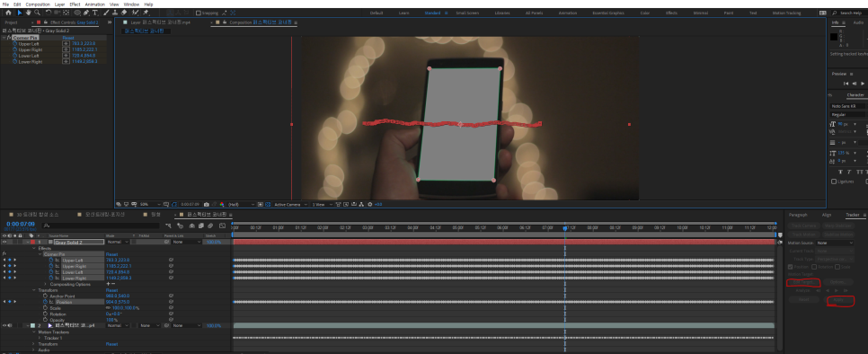Select the Pen tool
Image resolution: width=868 pixels, height=354 pixels.
click(86, 13)
